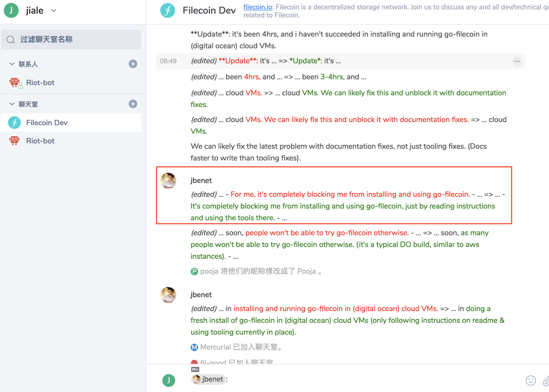
Task: Open the Riot-bot room under 聊天室
Action: coord(71,141)
